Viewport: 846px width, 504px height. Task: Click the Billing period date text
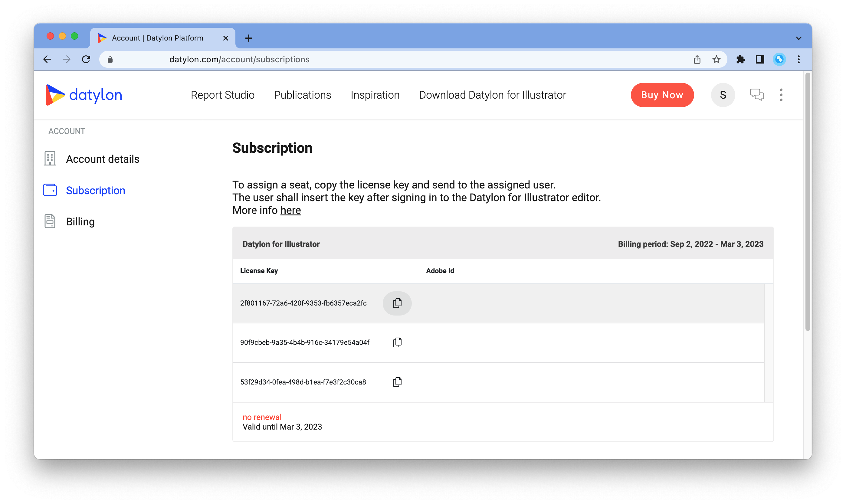[x=690, y=244]
